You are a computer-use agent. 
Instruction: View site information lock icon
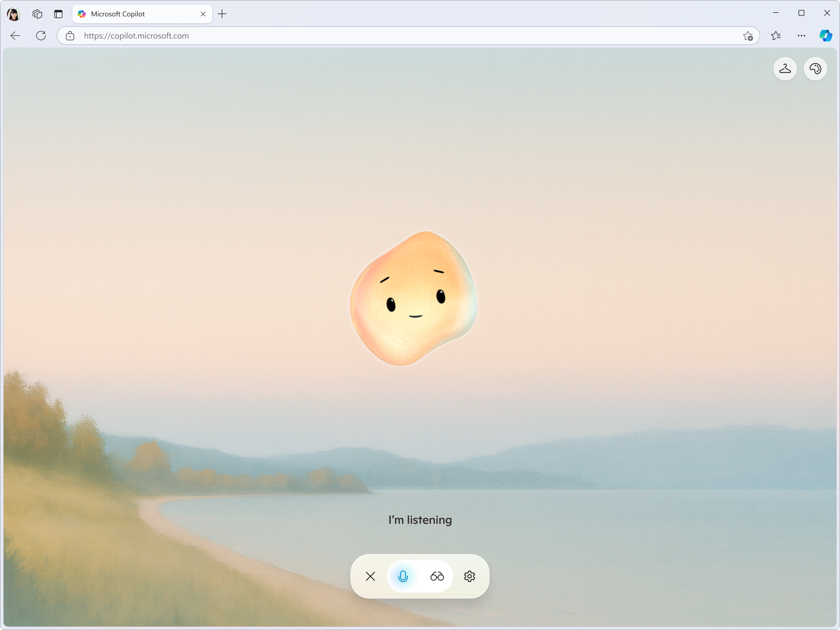coord(70,36)
